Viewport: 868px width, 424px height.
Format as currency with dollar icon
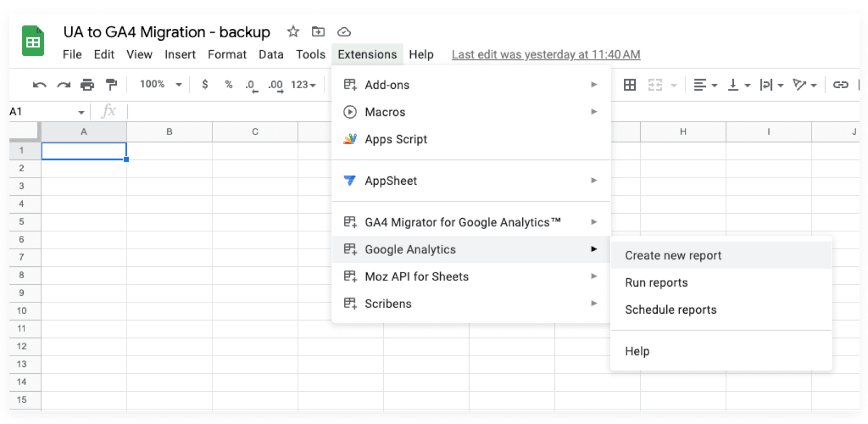coord(205,85)
